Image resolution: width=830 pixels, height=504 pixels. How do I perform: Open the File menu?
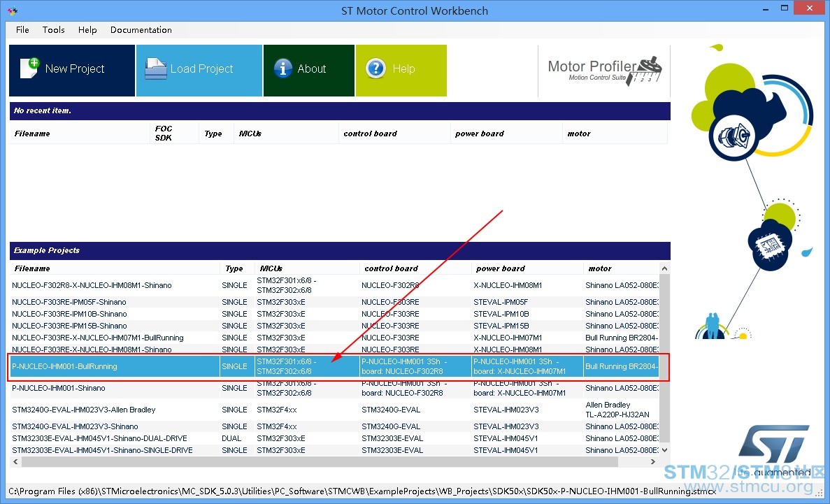click(x=22, y=29)
